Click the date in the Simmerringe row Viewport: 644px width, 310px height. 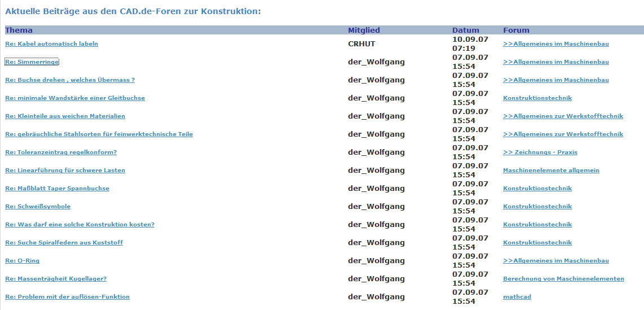point(470,62)
